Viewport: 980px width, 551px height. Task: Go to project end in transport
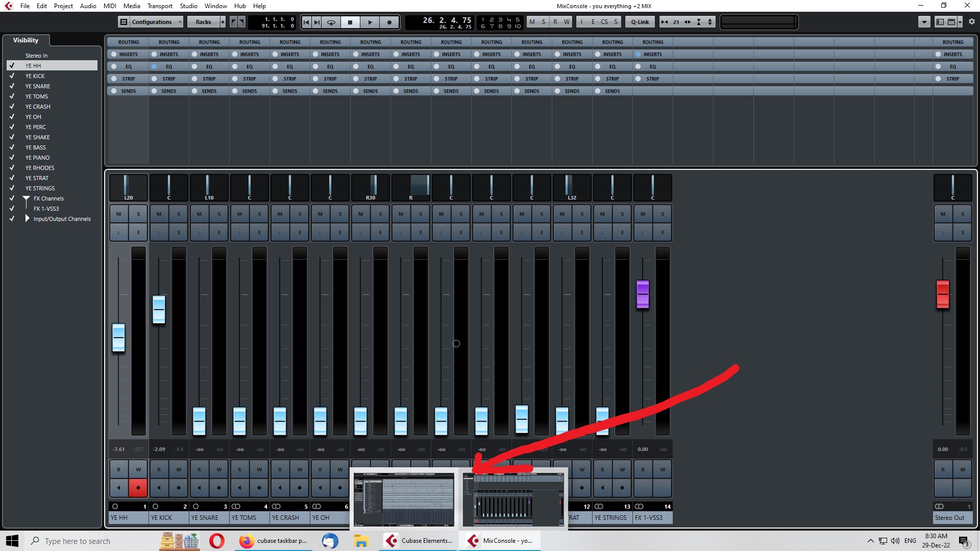[317, 22]
